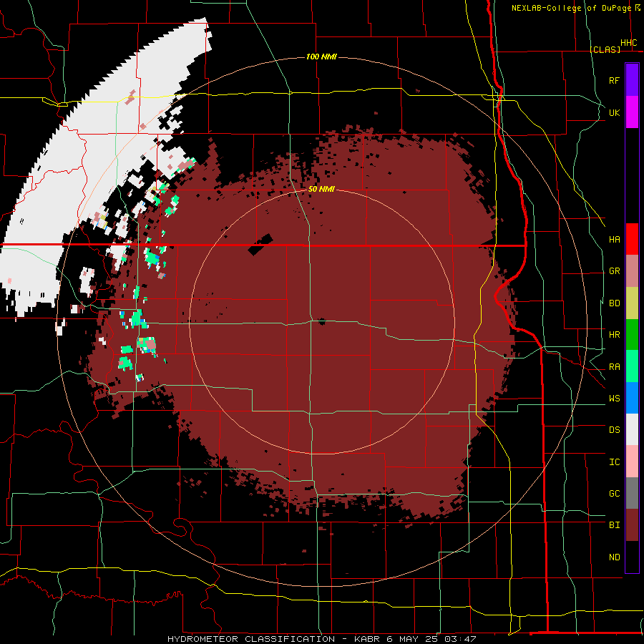Click the ND legend label

[x=614, y=557]
